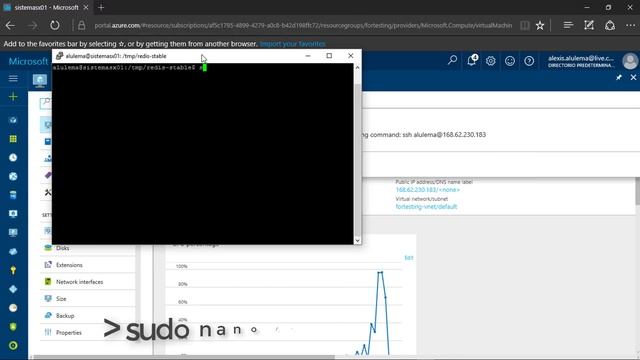Open Azure portal settings gear
This screenshot has height=360, width=640.
[x=491, y=61]
